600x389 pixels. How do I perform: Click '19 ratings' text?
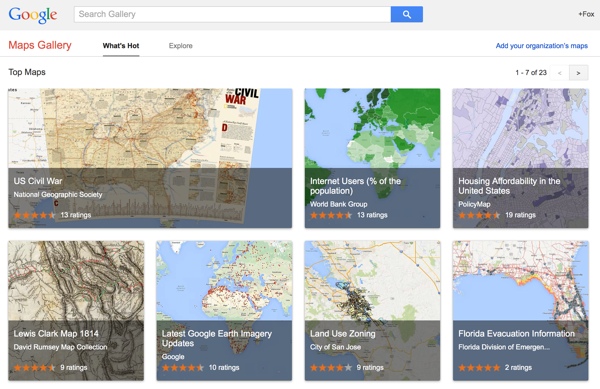520,215
